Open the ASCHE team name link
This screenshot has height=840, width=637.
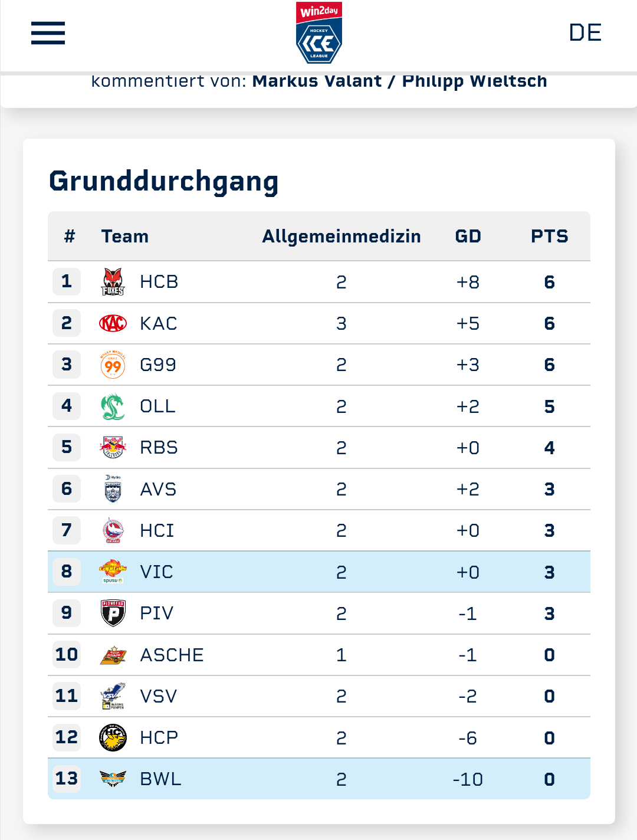tap(172, 655)
